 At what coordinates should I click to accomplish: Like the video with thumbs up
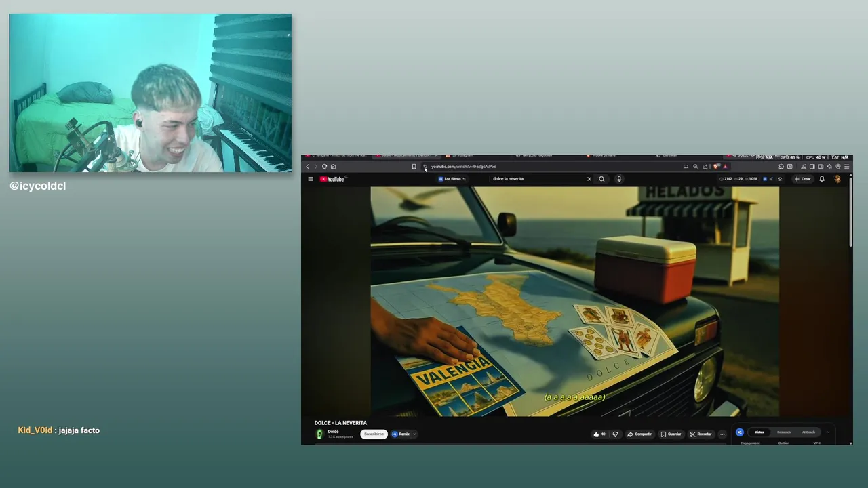click(599, 434)
